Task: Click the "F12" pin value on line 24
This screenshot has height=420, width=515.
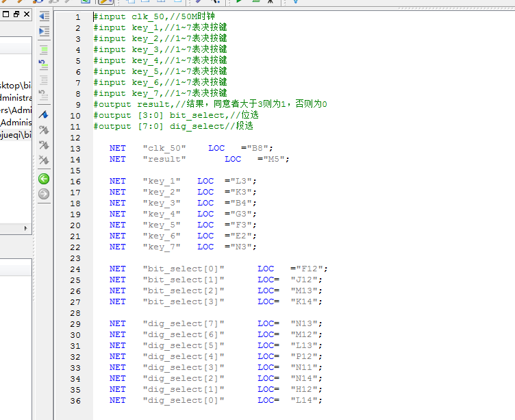Action: click(310, 269)
